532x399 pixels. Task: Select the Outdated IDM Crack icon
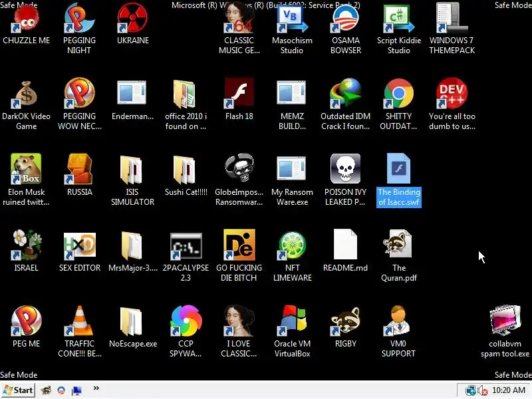tap(345, 93)
